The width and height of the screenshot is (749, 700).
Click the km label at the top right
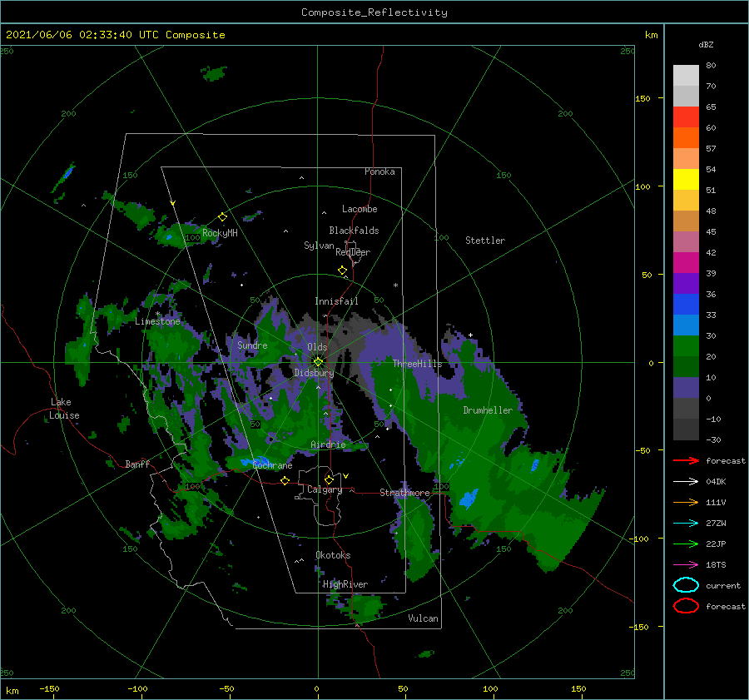click(x=651, y=35)
